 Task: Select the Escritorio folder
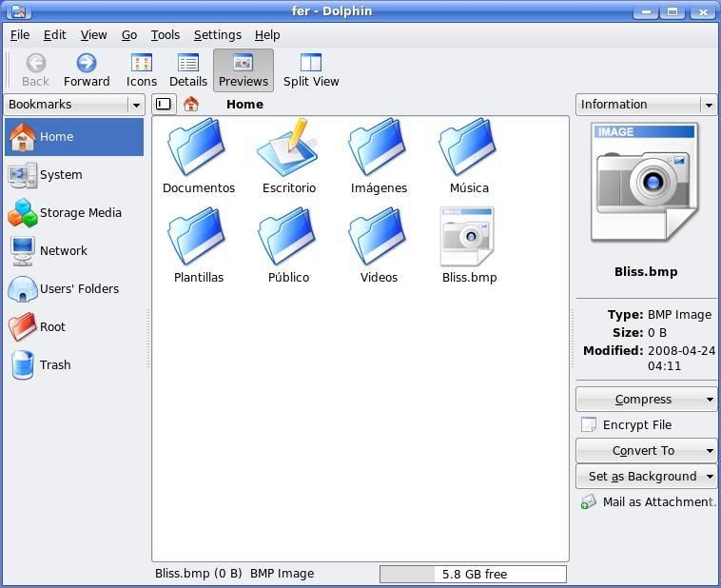pos(289,156)
